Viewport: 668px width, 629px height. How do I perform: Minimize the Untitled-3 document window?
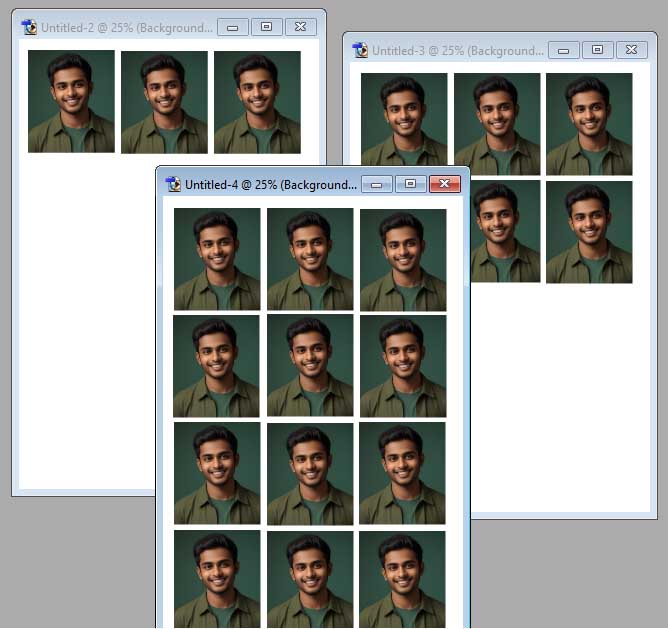click(x=564, y=50)
